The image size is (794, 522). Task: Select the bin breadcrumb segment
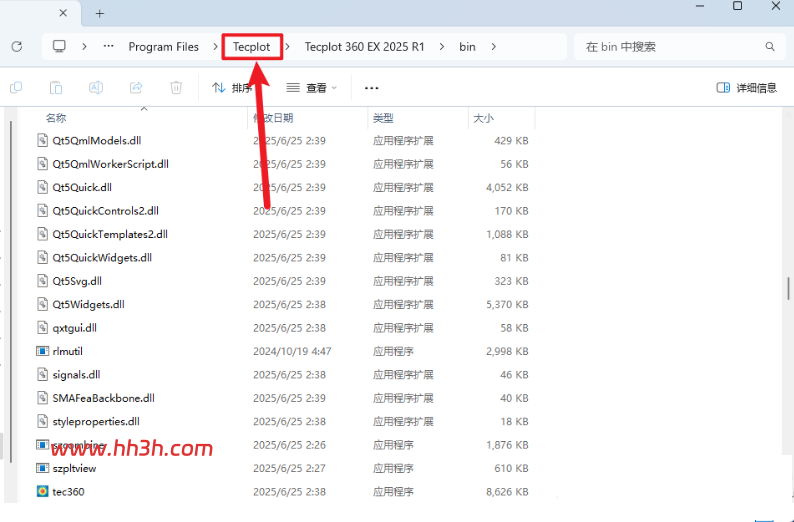467,47
